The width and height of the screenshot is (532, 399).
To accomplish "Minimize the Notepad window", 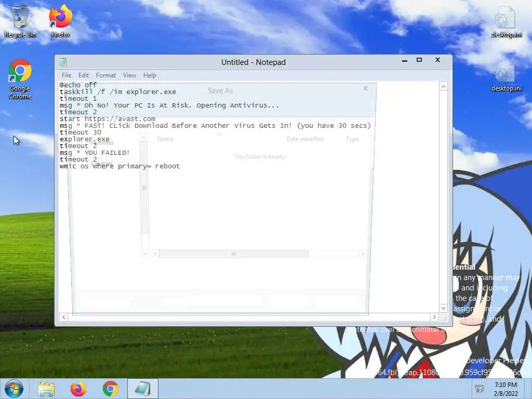I will (x=404, y=60).
